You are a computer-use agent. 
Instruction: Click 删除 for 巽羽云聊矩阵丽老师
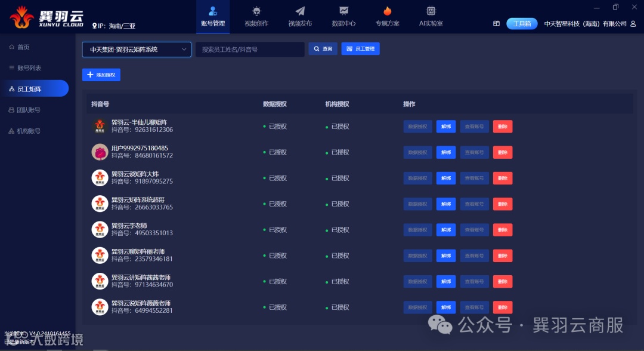(502, 255)
